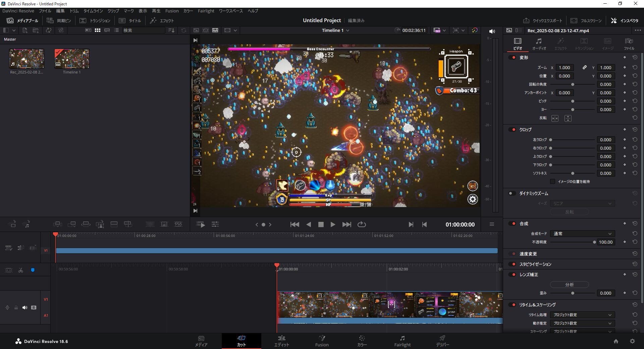Stop playback
The height and width of the screenshot is (349, 644).
coord(321,225)
